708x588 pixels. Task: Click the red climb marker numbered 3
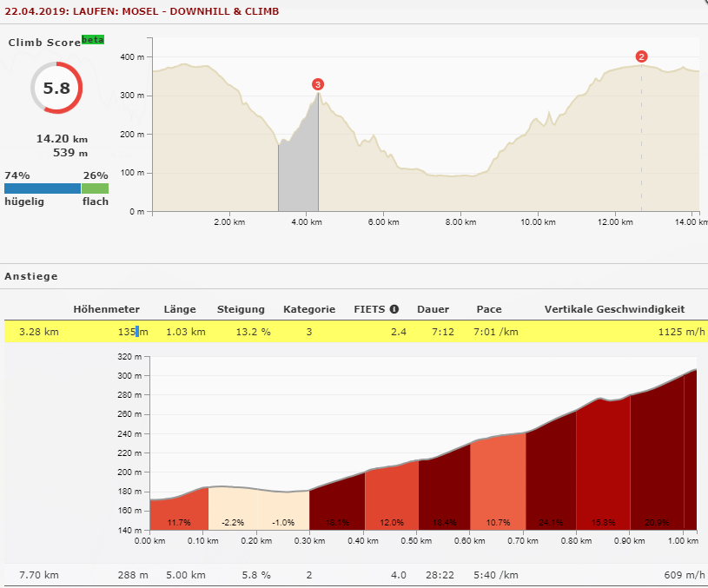318,84
